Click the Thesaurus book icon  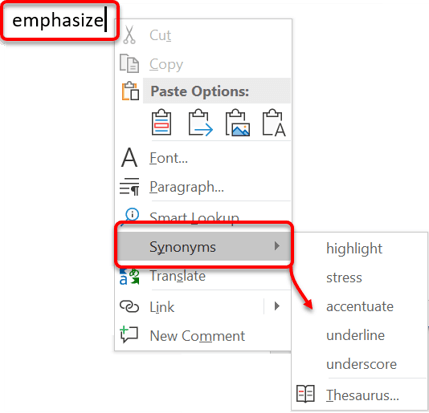305,394
